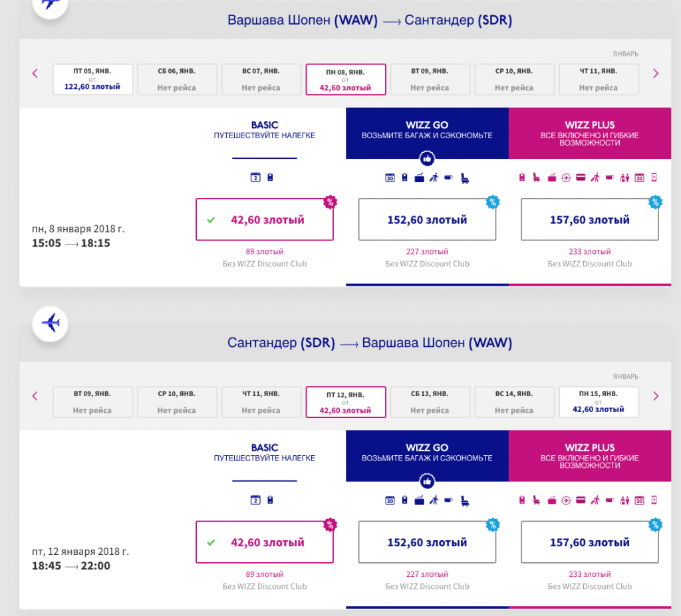Image resolution: width=681 pixels, height=616 pixels.
Task: Click discount percent badge on return WIZZ PLUS price
Action: point(655,524)
